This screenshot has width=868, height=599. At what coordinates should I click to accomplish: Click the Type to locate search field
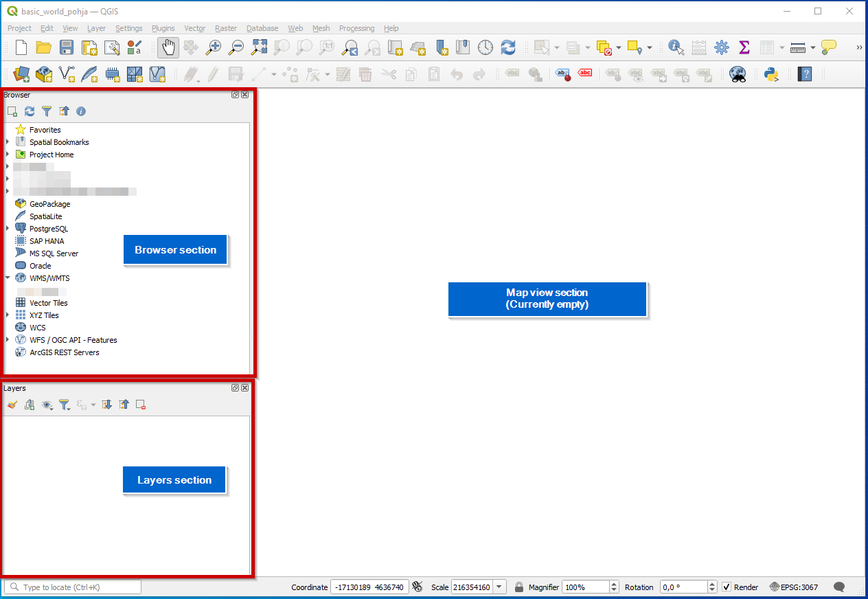point(73,587)
